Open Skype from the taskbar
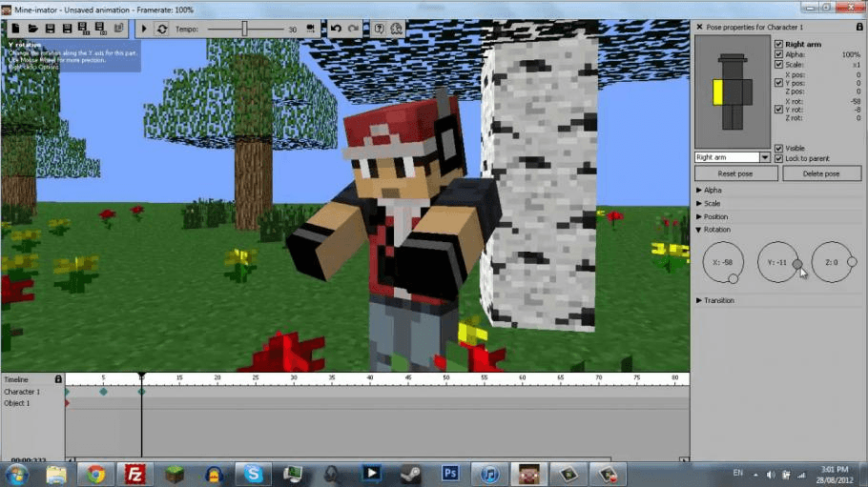The height and width of the screenshot is (487, 868). click(253, 475)
